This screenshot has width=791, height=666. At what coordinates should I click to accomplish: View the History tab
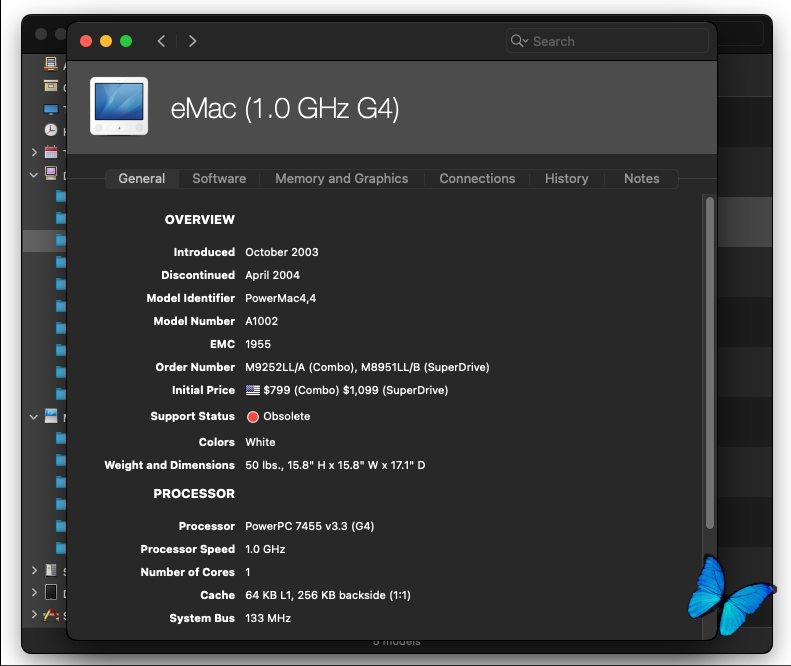(567, 179)
